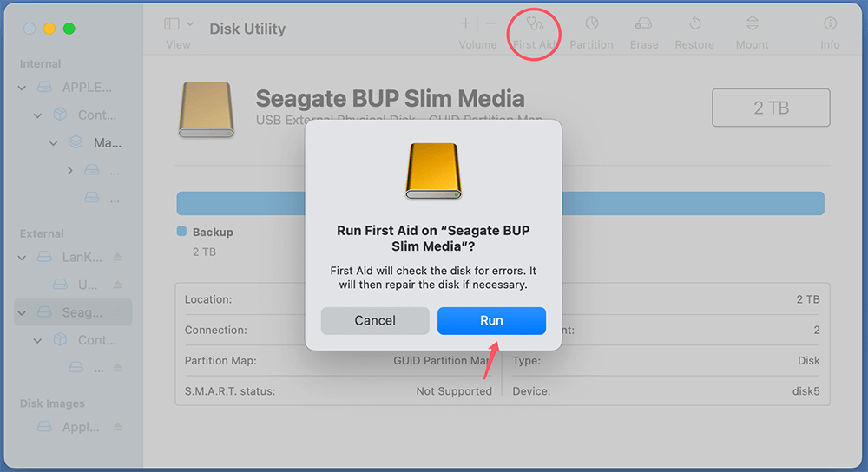Viewport: 868px width, 472px height.
Task: Select the Seag... disk in sidebar
Action: point(82,312)
